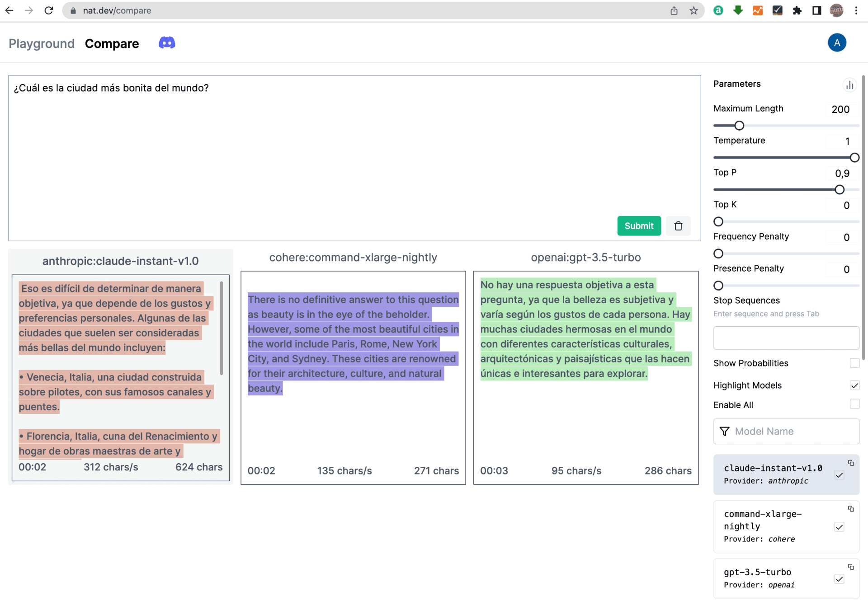Submit the prompt

click(x=639, y=225)
